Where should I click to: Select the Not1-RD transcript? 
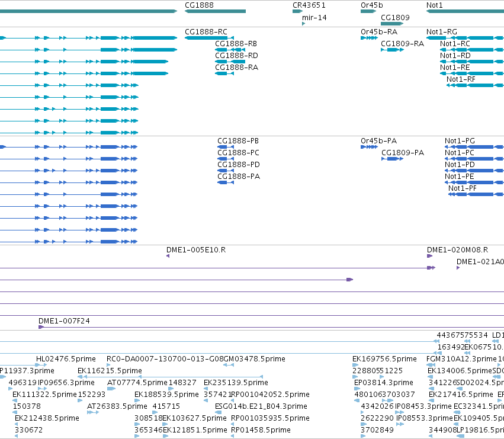pyautogui.click(x=472, y=62)
